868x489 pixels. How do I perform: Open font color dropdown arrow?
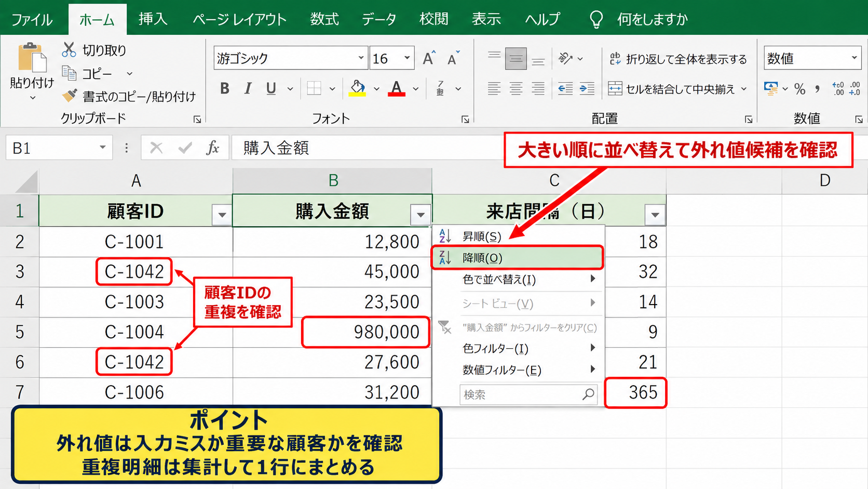[416, 89]
